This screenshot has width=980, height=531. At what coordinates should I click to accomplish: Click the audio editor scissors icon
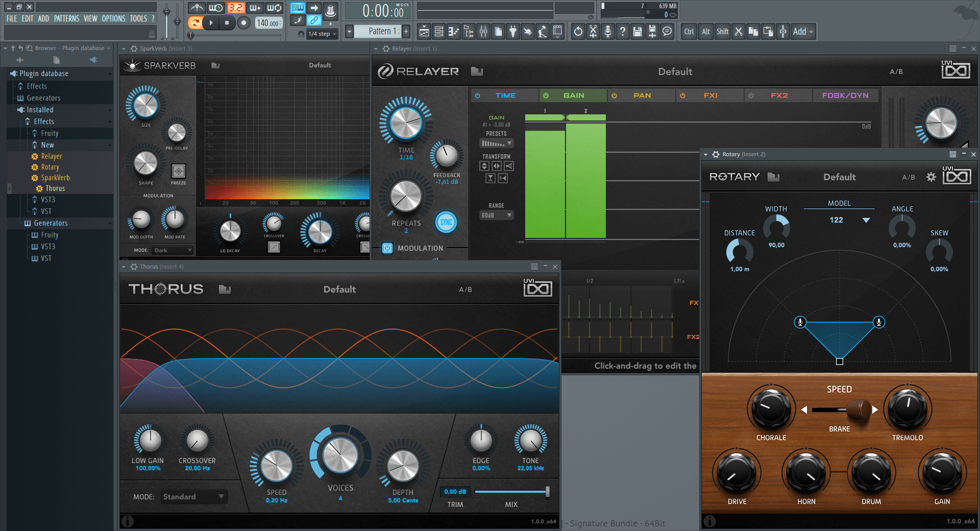tap(593, 32)
